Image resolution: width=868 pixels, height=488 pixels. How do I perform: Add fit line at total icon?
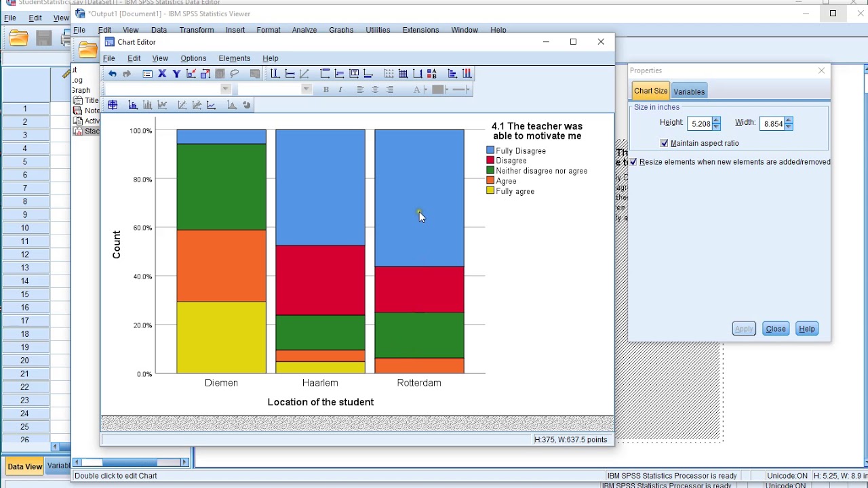tap(182, 105)
